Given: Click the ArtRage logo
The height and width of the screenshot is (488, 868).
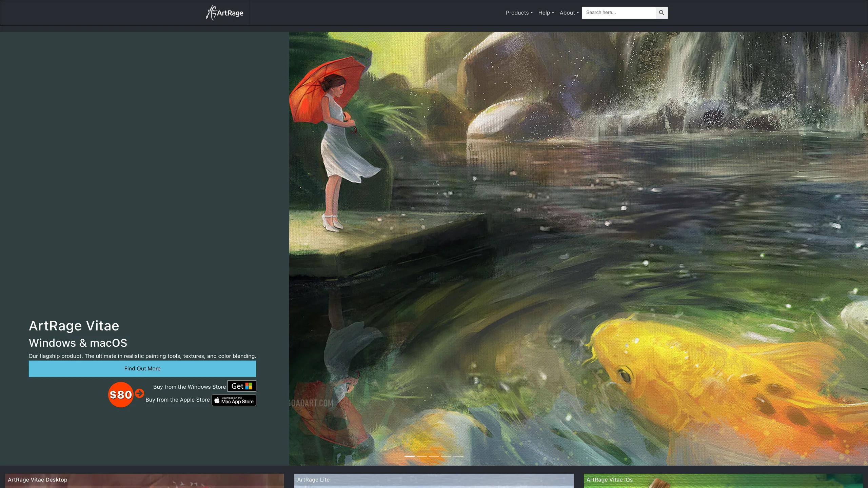Looking at the screenshot, I should (225, 13).
